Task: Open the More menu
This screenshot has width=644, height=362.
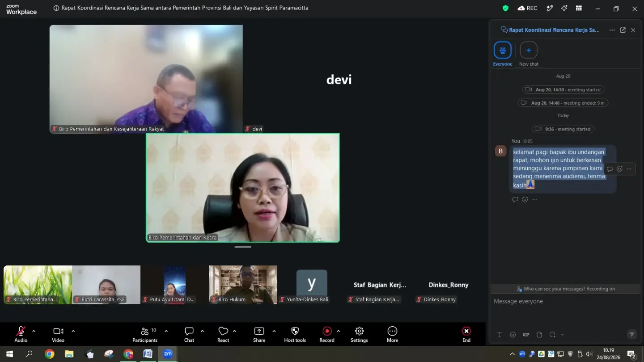Action: 392,331
